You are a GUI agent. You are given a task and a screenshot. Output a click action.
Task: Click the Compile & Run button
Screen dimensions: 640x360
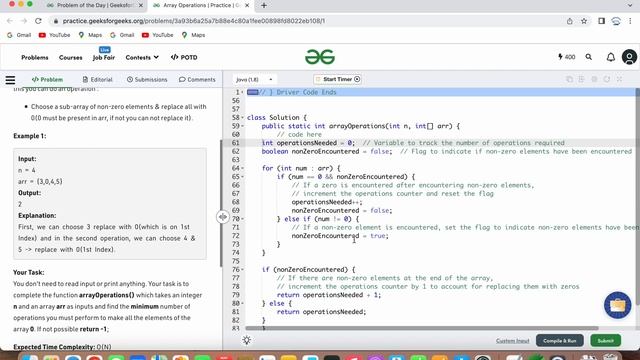point(560,340)
